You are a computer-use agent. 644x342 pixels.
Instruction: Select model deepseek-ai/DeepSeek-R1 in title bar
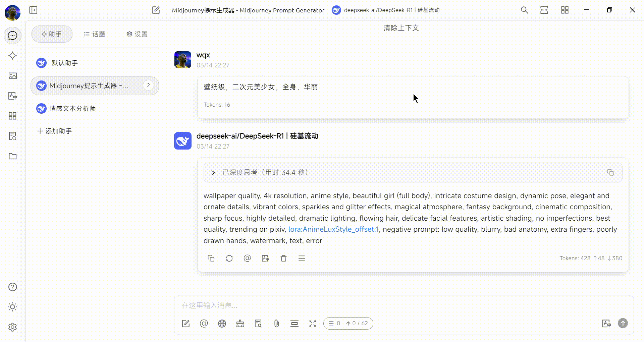(386, 10)
